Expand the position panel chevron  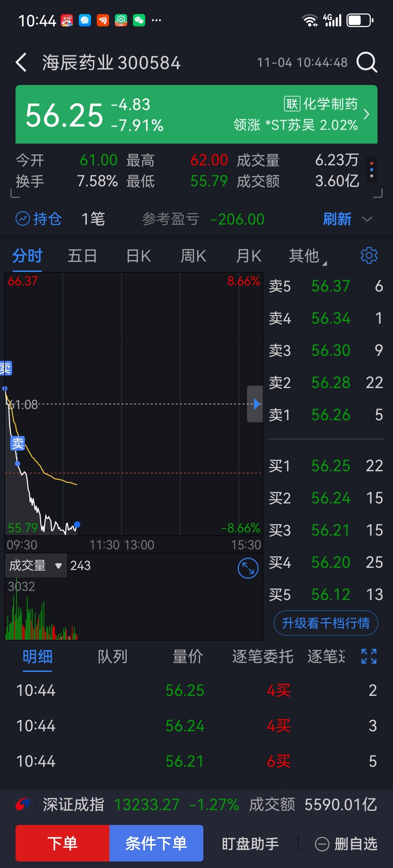click(x=367, y=219)
